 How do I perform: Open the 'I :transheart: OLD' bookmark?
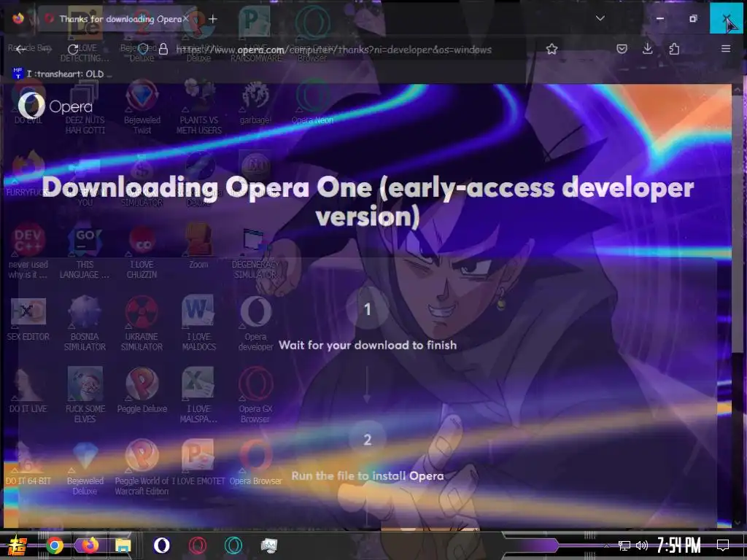(62, 74)
